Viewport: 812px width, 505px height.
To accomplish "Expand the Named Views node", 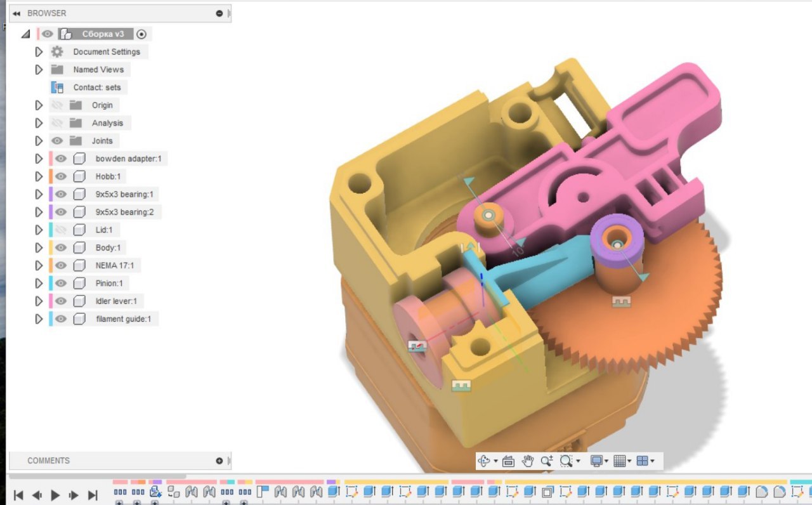I will click(39, 70).
